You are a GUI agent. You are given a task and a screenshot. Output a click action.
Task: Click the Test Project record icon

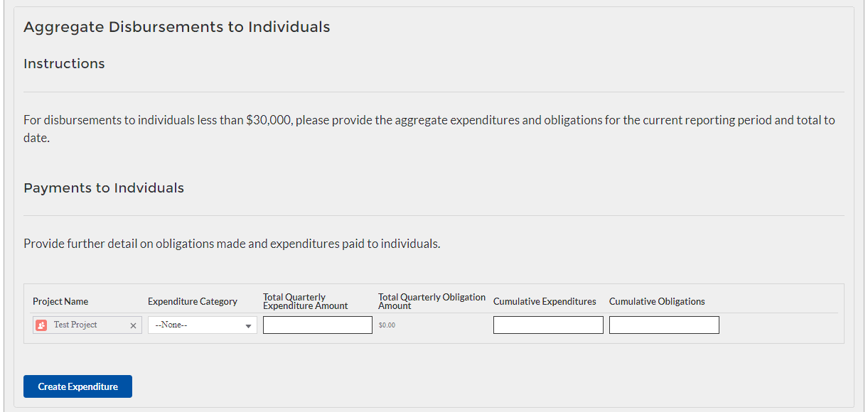pos(41,325)
